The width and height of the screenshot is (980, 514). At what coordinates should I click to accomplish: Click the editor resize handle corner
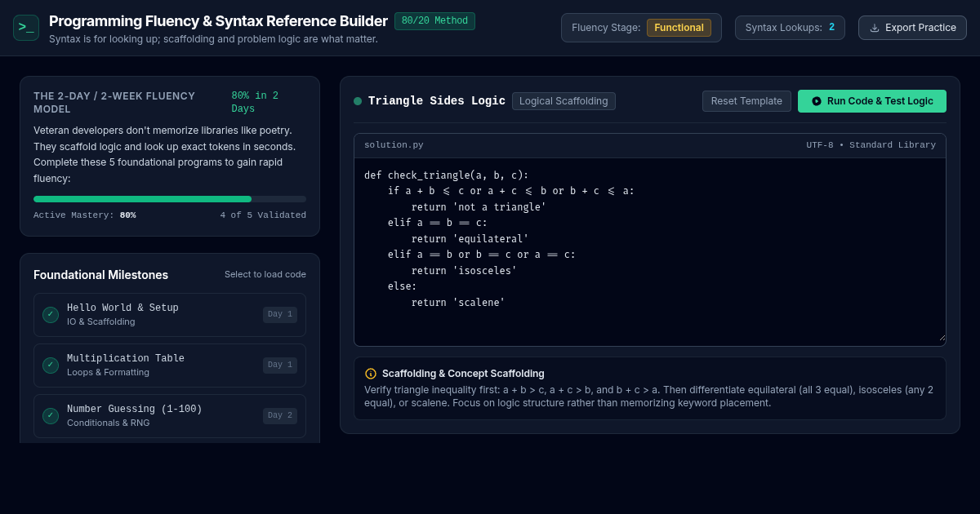tap(941, 336)
